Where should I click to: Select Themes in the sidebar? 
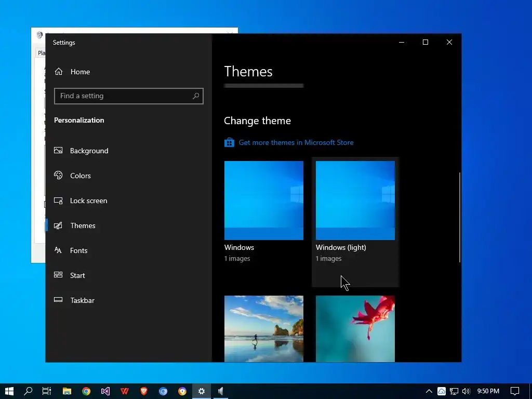point(129,225)
